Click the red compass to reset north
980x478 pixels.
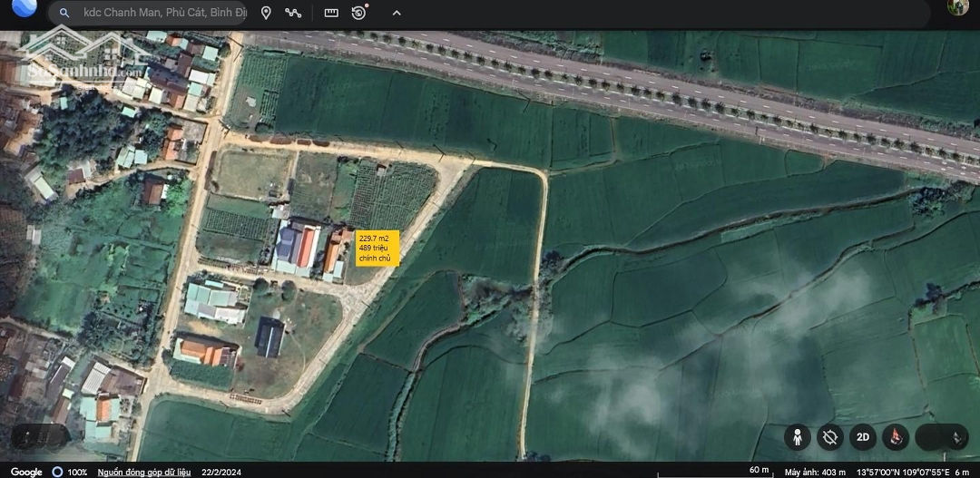pyautogui.click(x=896, y=437)
